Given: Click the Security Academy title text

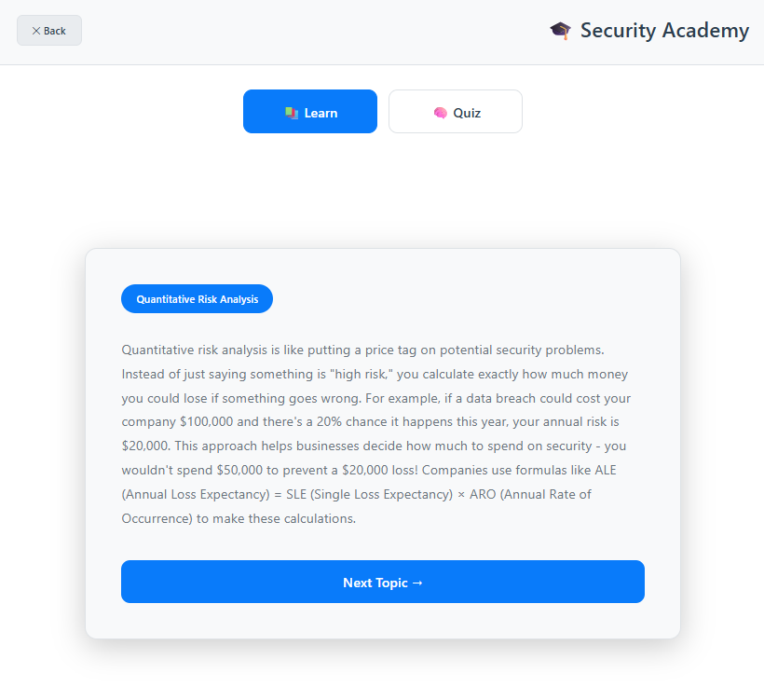Looking at the screenshot, I should (x=664, y=31).
